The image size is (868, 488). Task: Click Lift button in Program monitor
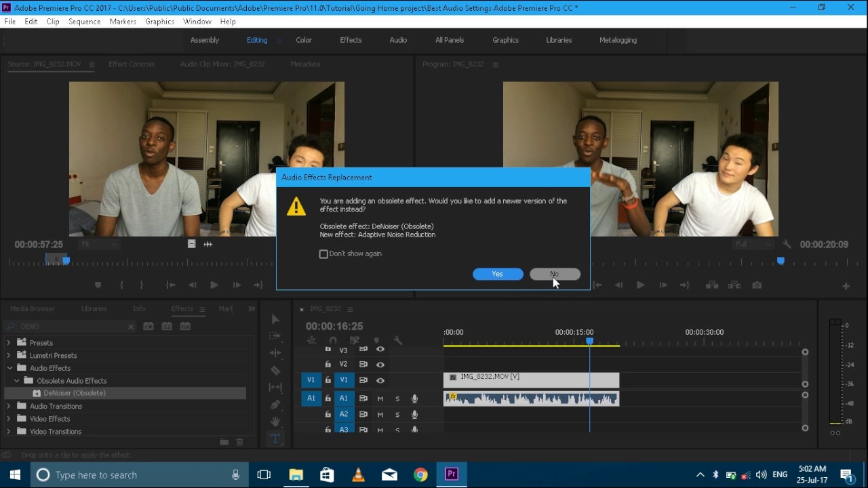tap(712, 285)
